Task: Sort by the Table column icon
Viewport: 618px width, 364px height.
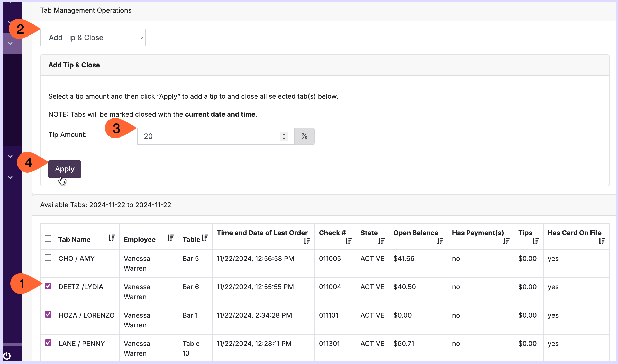Action: tap(205, 238)
